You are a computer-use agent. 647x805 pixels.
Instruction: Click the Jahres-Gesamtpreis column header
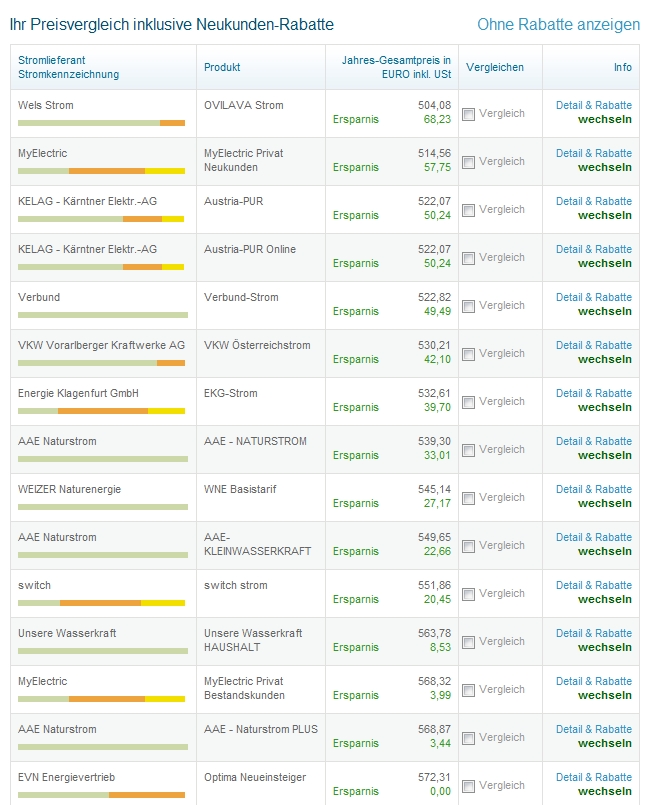(x=396, y=67)
